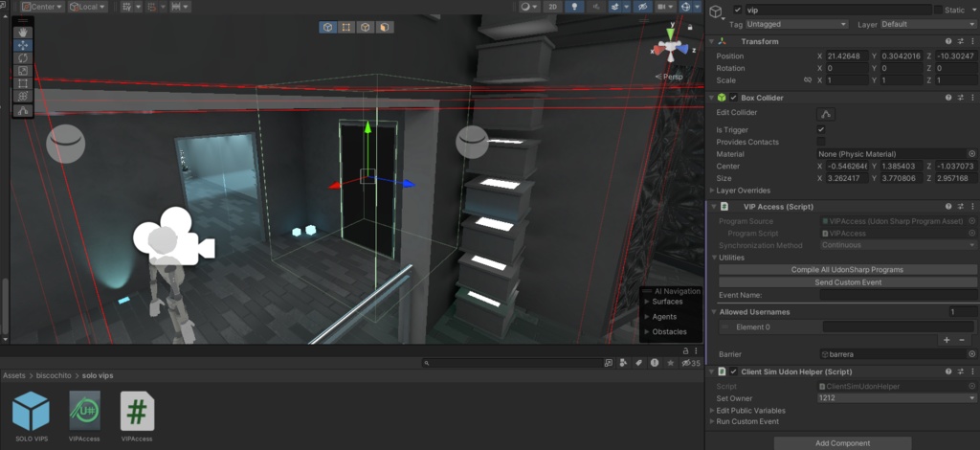Viewport: 980px width, 450px height.
Task: Open Box Collider three-dot context menu
Action: 972,98
